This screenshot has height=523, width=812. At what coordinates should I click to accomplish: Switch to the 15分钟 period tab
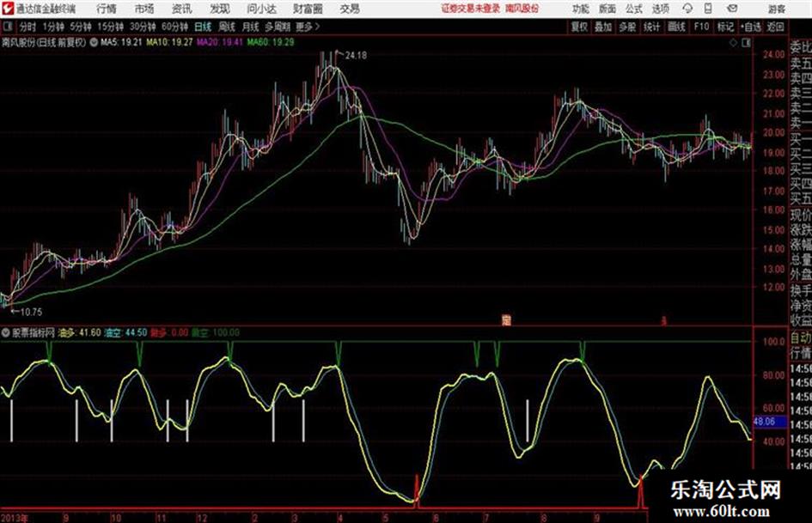point(111,27)
